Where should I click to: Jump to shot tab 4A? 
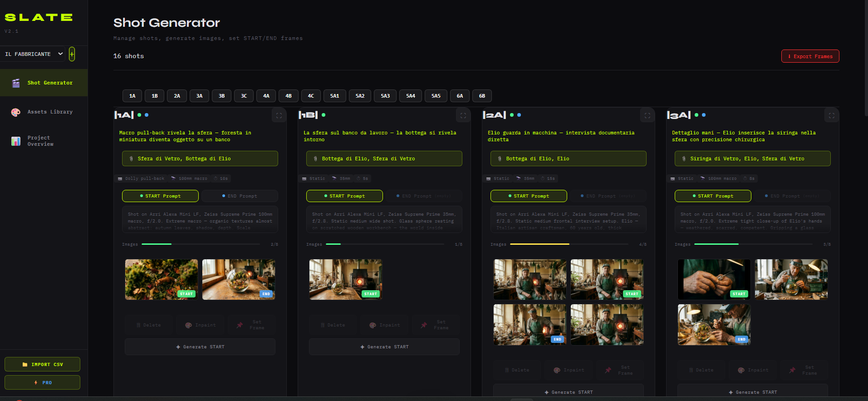[x=266, y=96]
